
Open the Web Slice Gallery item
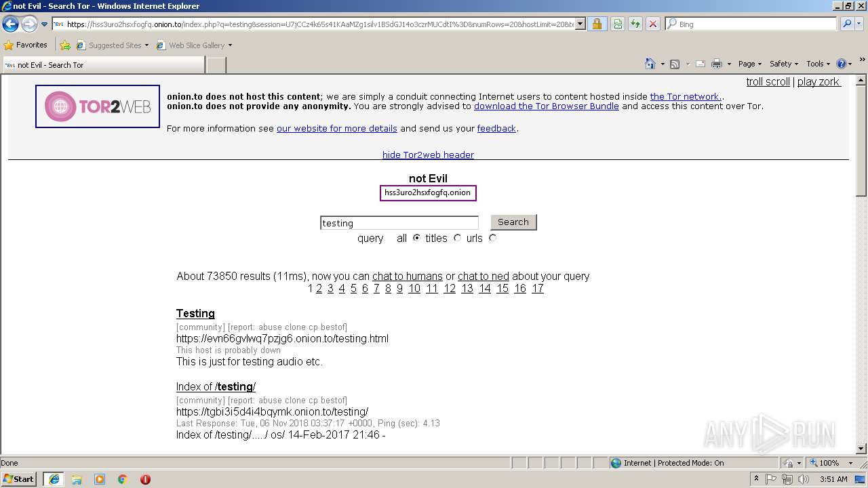click(194, 45)
